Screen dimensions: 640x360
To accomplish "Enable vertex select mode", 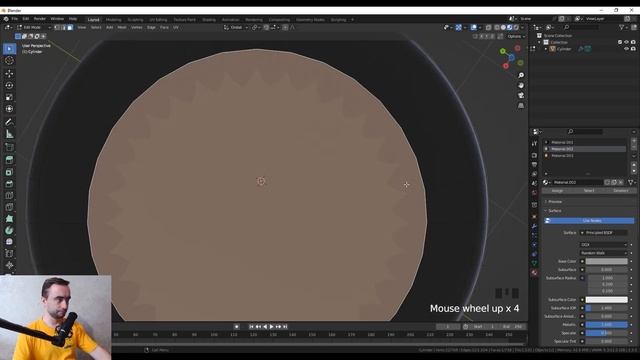I will 57,27.
